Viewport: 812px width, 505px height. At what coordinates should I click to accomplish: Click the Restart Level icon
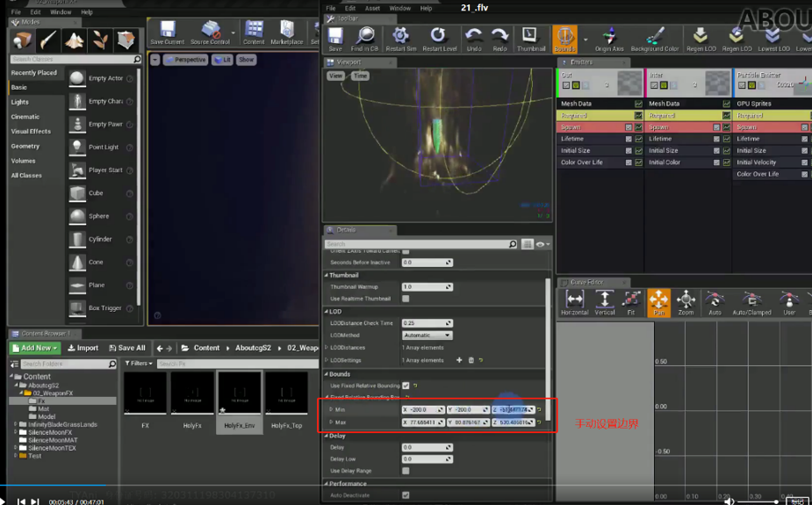(x=437, y=37)
